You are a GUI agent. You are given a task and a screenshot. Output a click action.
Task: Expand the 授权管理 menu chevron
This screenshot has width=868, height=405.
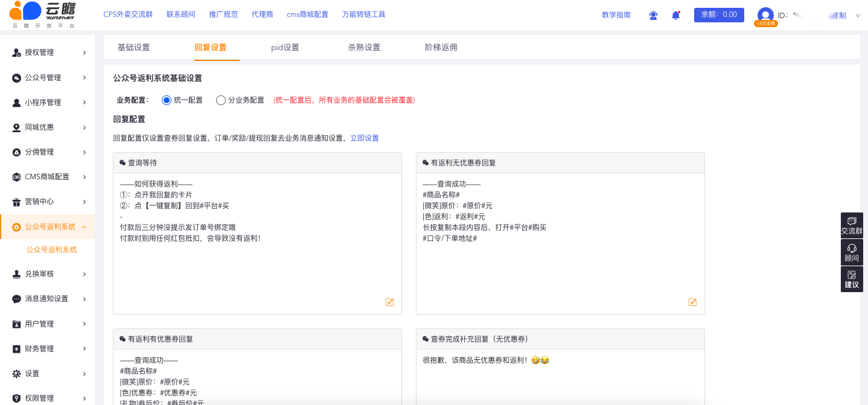tap(85, 53)
